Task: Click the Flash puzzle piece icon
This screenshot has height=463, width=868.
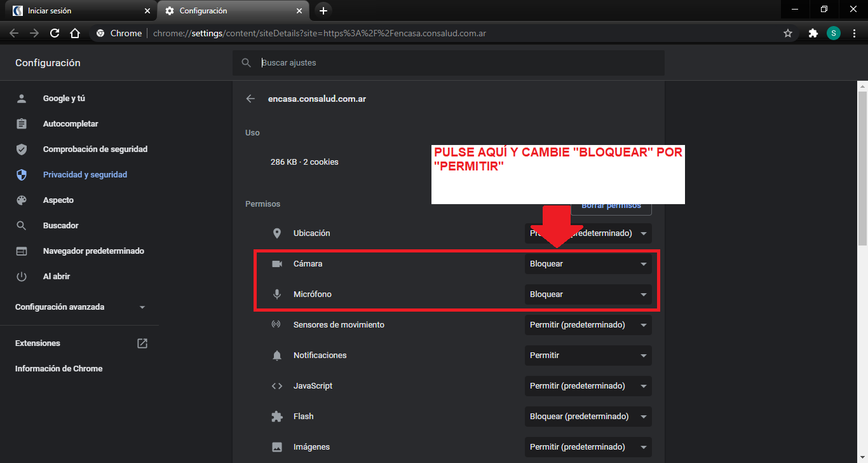Action: (277, 416)
